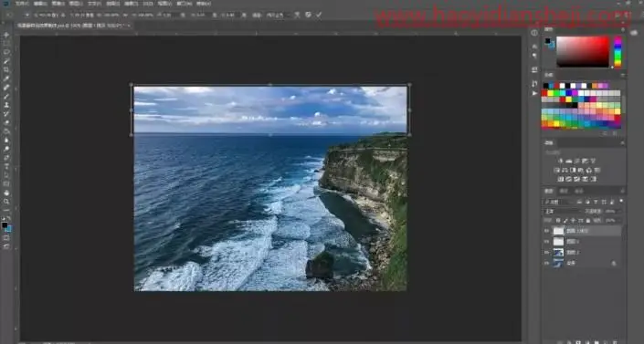
Task: Select the Eraser tool
Action: pyautogui.click(x=6, y=122)
